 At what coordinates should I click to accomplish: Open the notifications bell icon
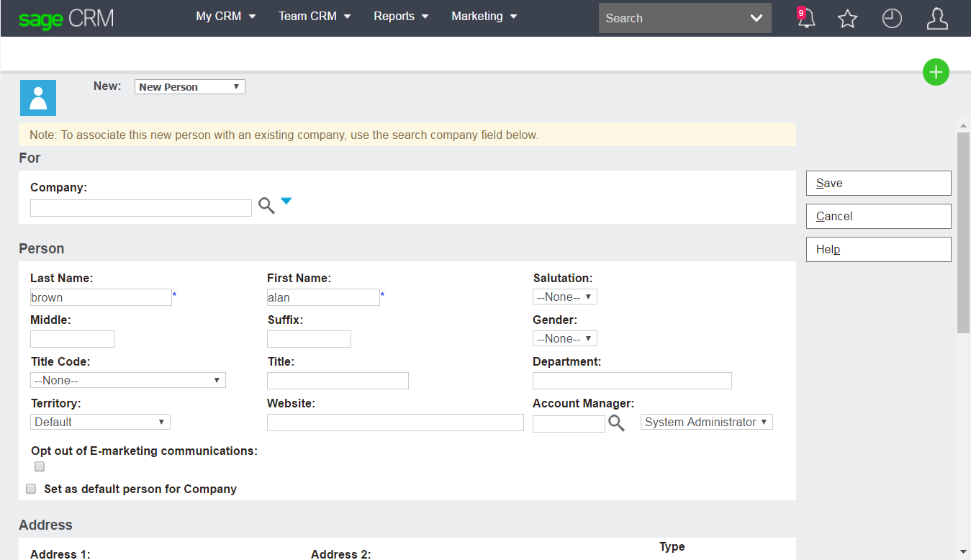pyautogui.click(x=806, y=18)
